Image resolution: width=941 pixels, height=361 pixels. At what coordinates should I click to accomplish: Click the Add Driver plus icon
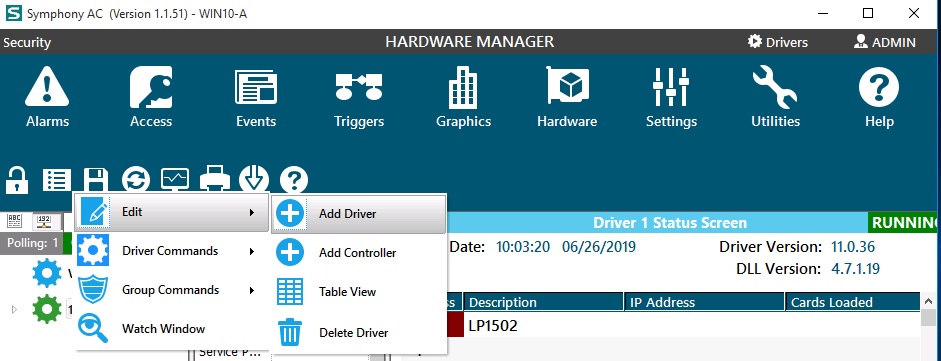(290, 213)
